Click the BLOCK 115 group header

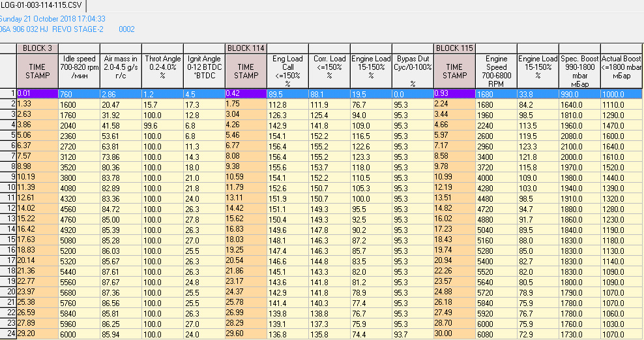[x=454, y=48]
